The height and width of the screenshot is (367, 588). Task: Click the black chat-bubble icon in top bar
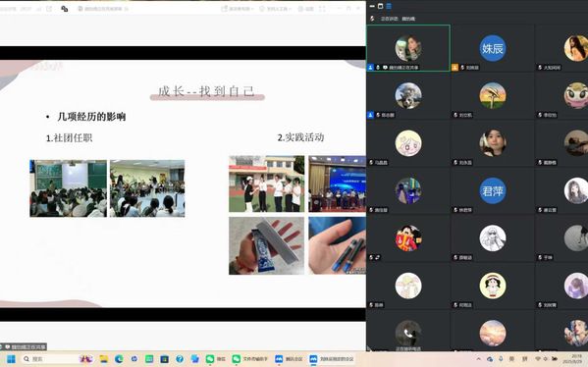coord(65,9)
